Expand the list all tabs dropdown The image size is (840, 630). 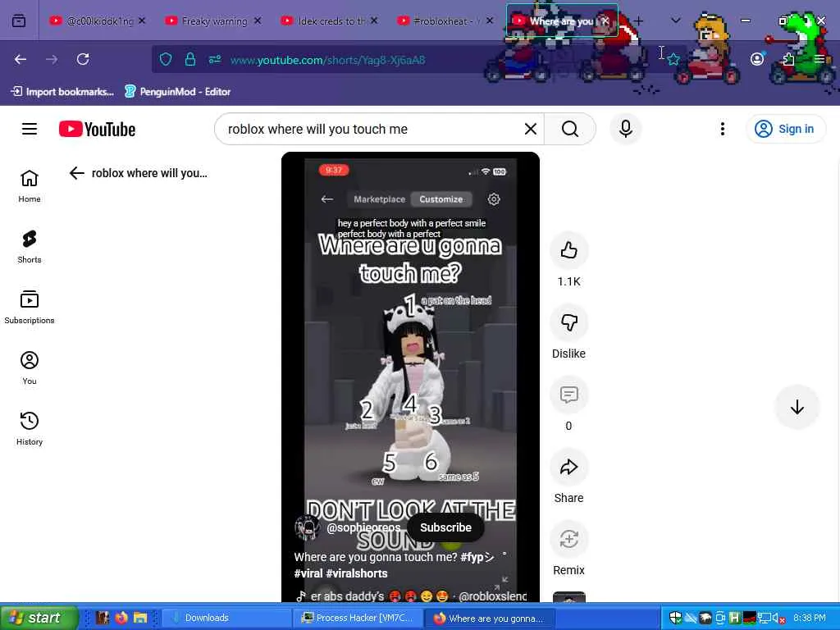coord(676,21)
